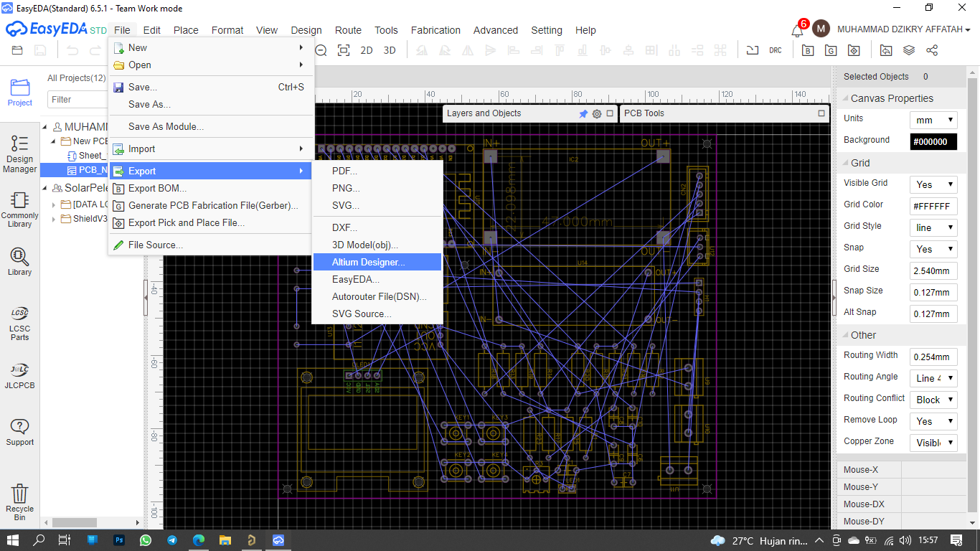Click the project Filter input

tap(77, 99)
